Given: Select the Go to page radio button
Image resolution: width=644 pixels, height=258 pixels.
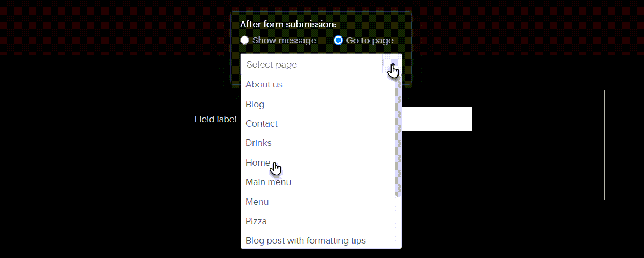Looking at the screenshot, I should pyautogui.click(x=338, y=40).
